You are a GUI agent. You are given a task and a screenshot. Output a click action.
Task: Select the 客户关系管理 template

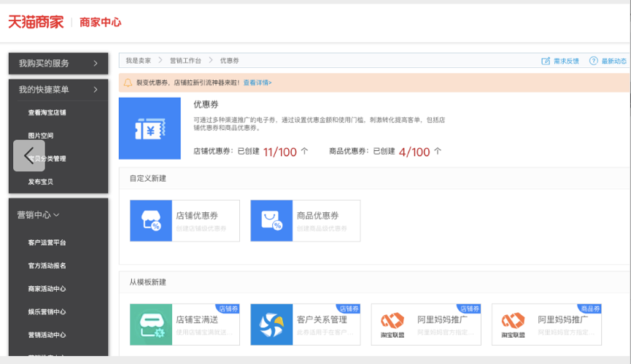[x=306, y=325]
